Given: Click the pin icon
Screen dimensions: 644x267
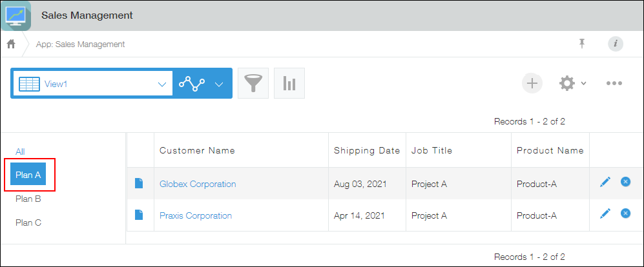Looking at the screenshot, I should [x=582, y=44].
